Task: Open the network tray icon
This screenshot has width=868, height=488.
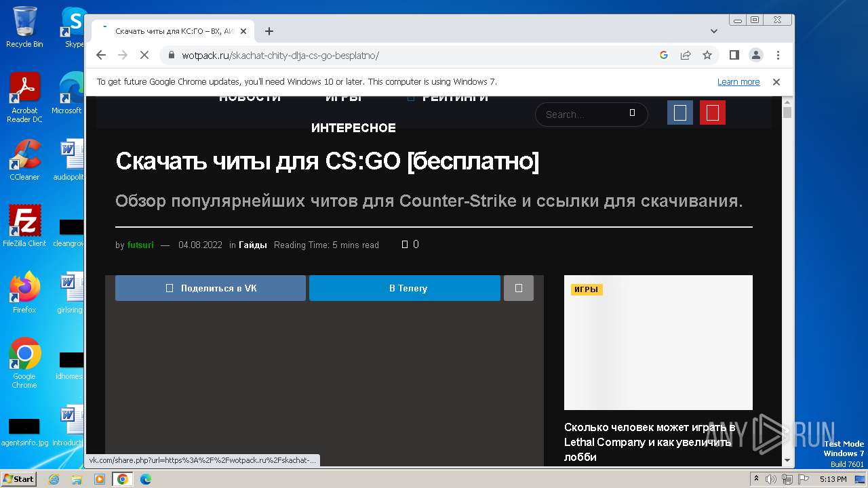Action: pos(787,479)
